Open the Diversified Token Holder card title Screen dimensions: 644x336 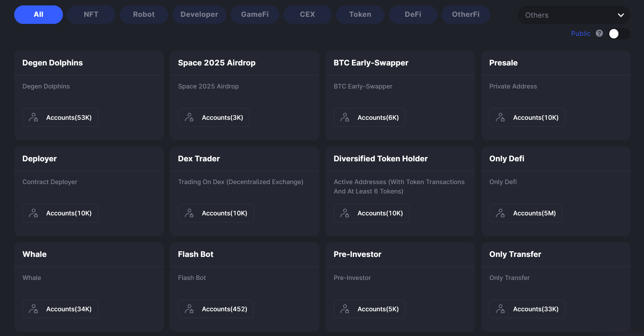point(380,158)
